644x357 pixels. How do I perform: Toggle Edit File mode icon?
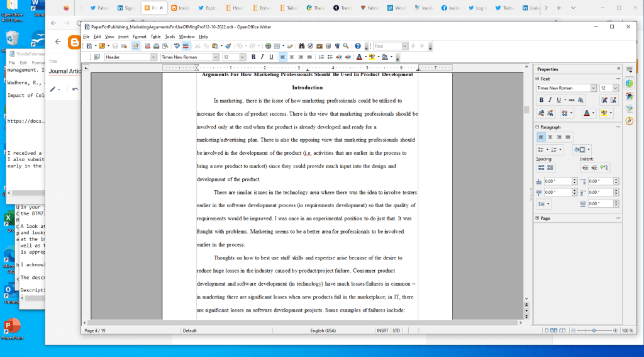[136, 46]
